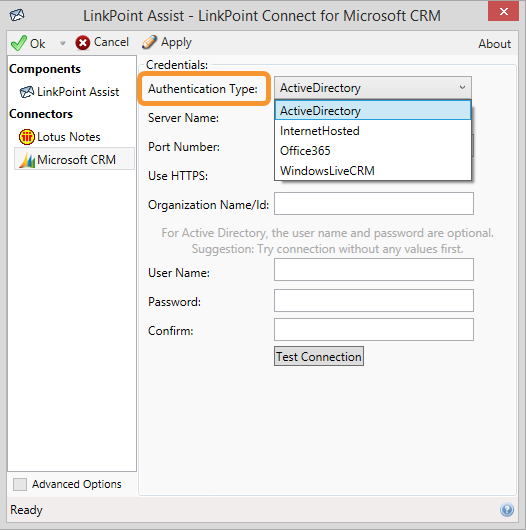Choose InternetHosted authentication type
The height and width of the screenshot is (530, 526).
(x=373, y=131)
